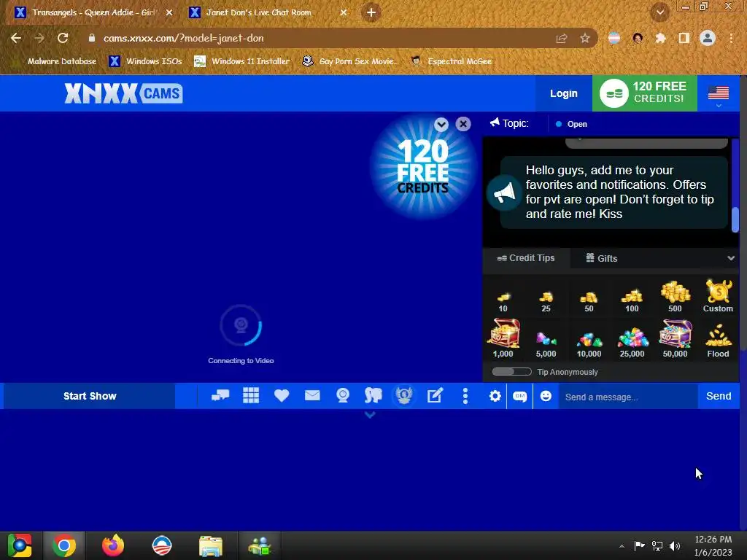
Task: Open File Explorer from the taskbar
Action: tap(210, 545)
